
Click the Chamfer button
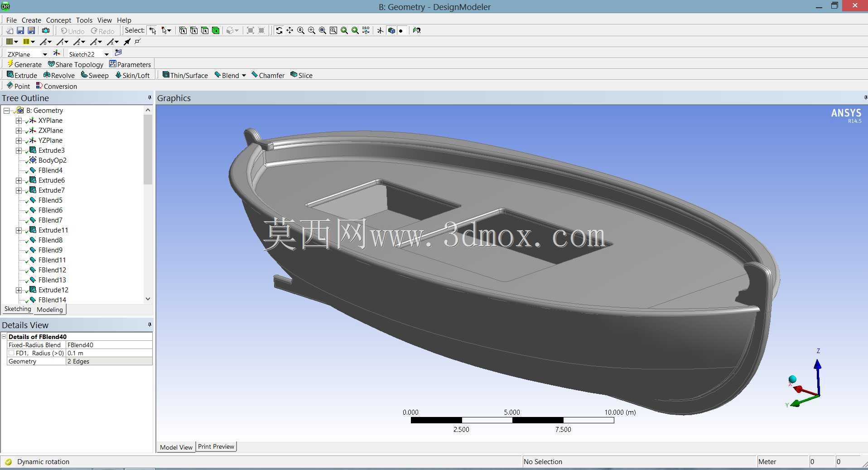pos(268,75)
